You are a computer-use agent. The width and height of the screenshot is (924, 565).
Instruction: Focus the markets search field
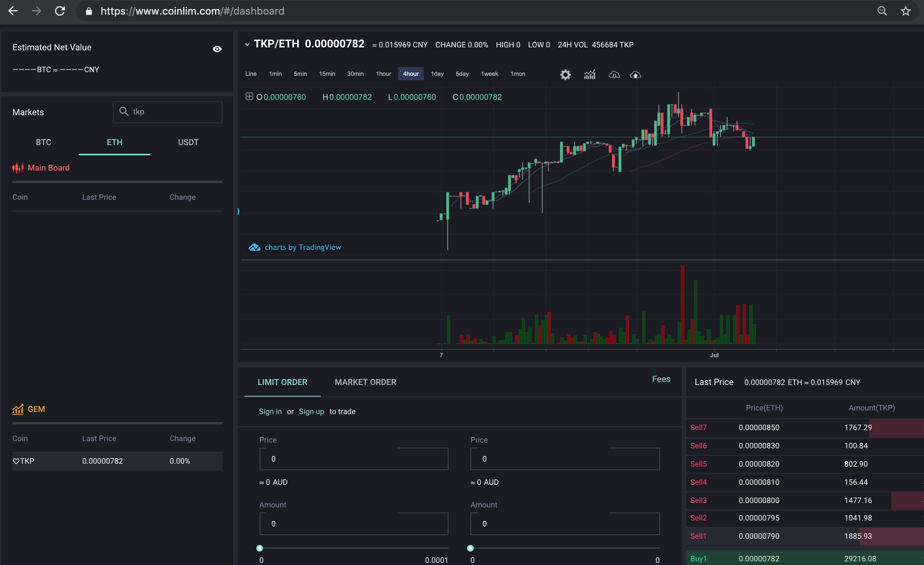[x=168, y=112]
